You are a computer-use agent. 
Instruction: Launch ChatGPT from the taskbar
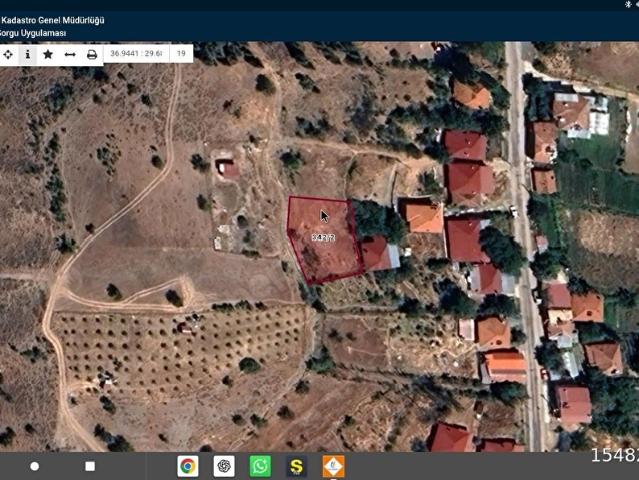[x=224, y=466]
